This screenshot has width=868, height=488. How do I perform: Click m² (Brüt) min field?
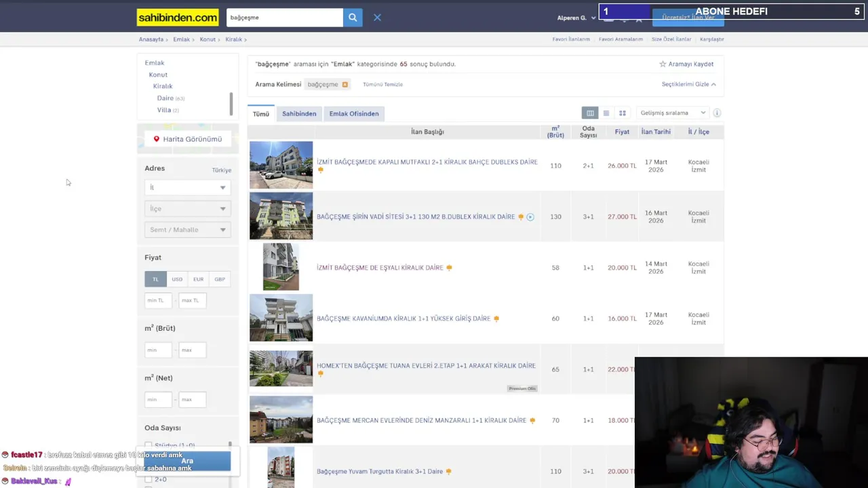[158, 350]
